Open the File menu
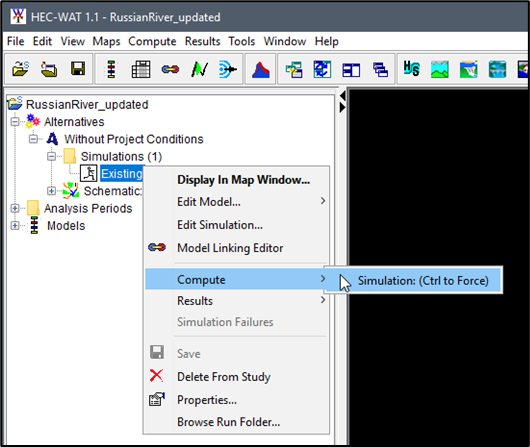This screenshot has width=530, height=447. point(16,41)
